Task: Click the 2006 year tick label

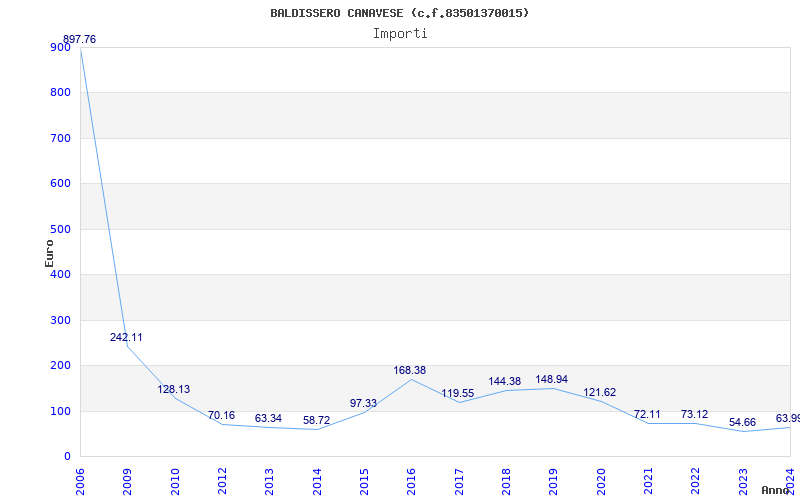Action: click(x=81, y=481)
